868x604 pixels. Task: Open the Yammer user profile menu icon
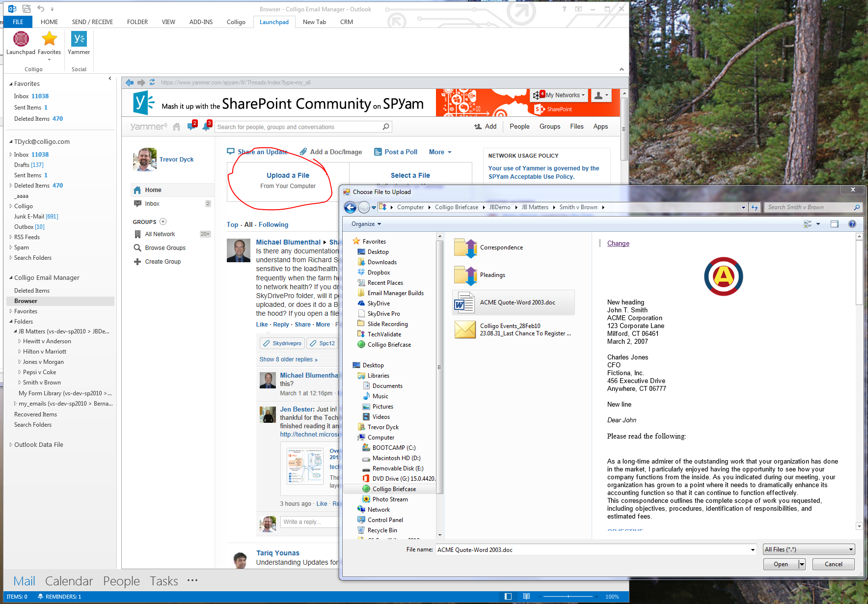click(x=601, y=95)
